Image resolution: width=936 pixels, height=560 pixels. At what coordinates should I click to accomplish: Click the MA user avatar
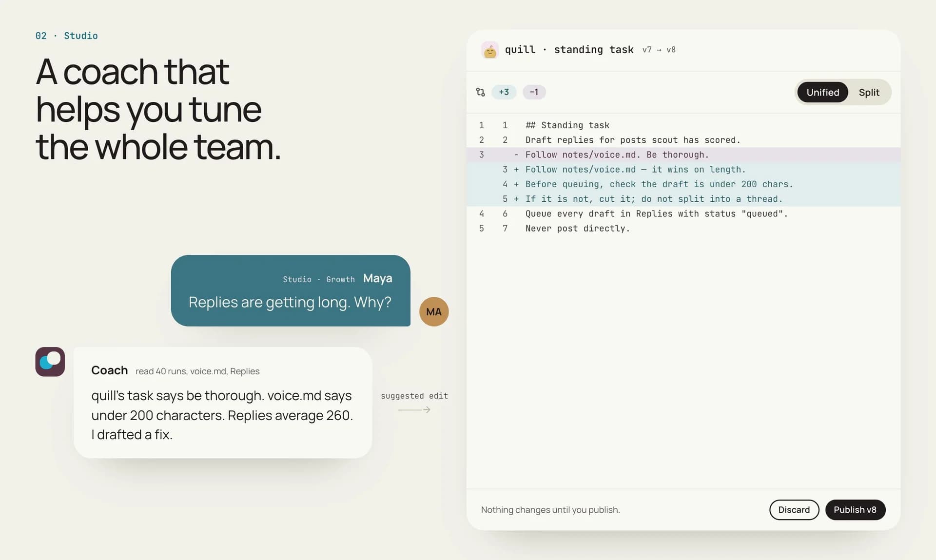click(434, 311)
